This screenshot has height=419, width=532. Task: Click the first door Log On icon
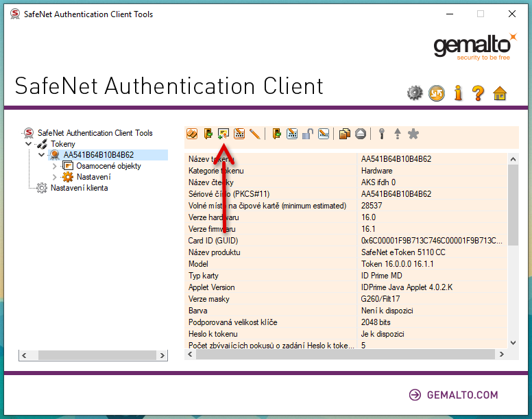click(x=208, y=134)
